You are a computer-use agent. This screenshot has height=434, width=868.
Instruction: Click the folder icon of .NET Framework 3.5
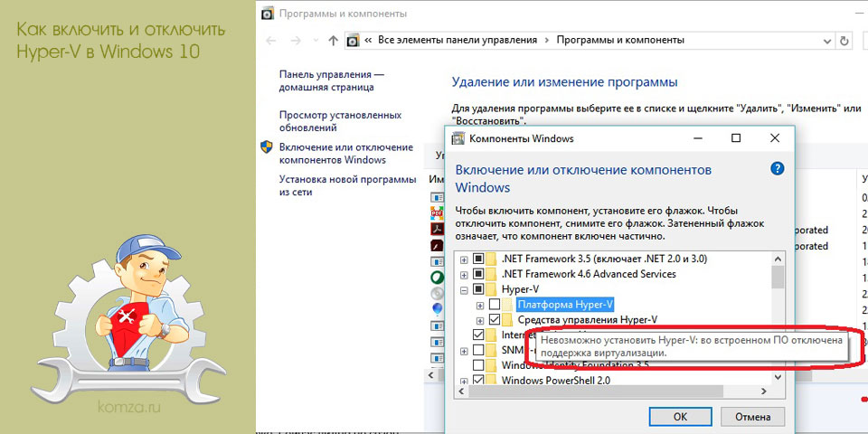click(492, 259)
